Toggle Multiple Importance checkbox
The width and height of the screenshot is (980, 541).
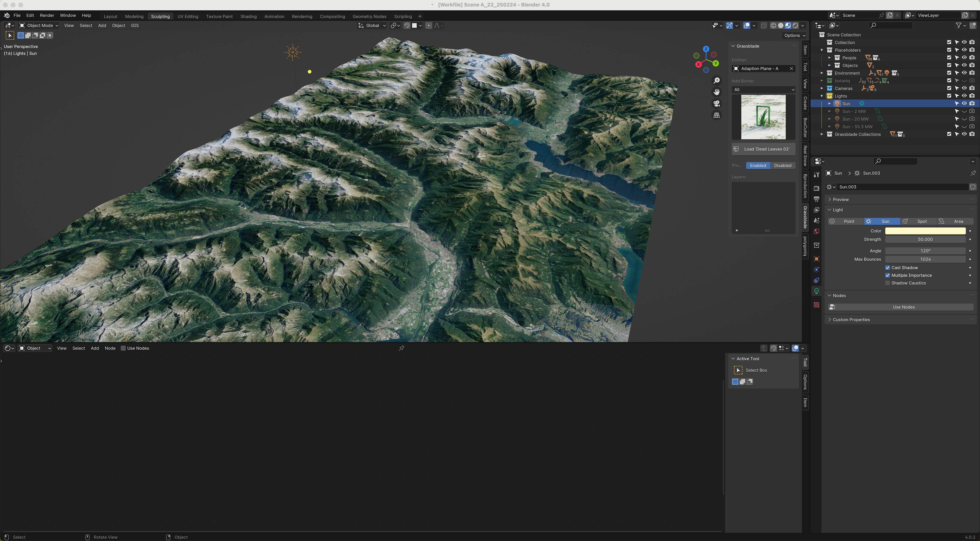(x=888, y=275)
